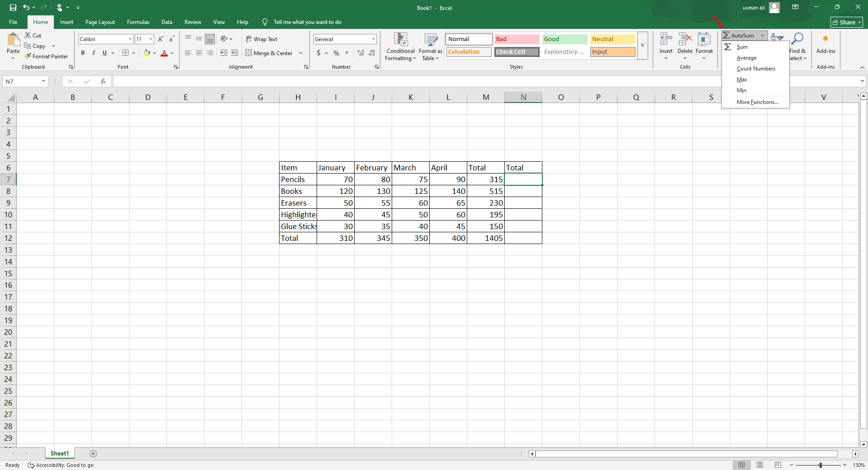Viewport: 868px width, 470px height.
Task: Switch to the Insert tab
Action: pos(66,22)
